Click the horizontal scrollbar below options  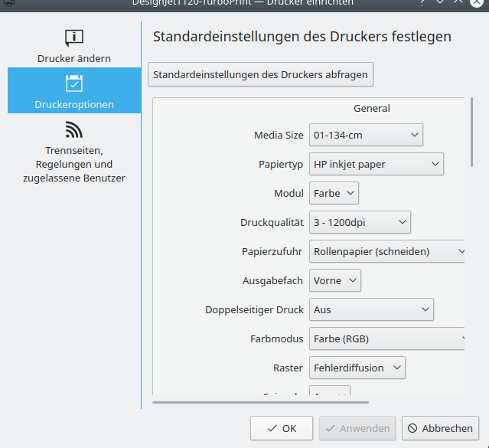coord(260,401)
